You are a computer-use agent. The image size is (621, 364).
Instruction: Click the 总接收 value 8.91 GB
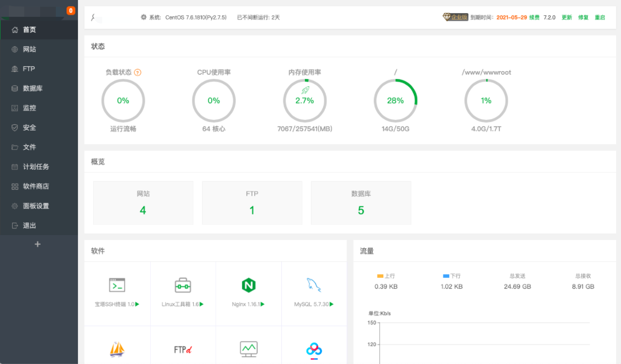(583, 287)
